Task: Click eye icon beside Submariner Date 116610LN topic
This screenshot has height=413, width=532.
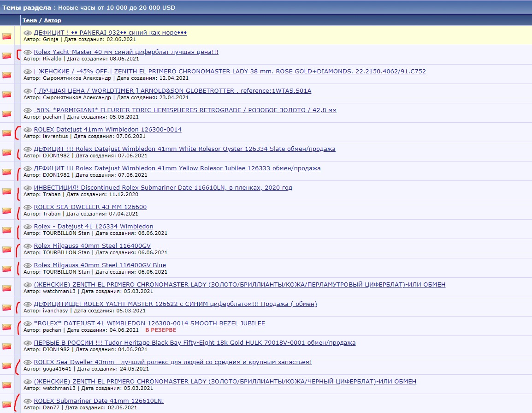Action: (x=28, y=188)
